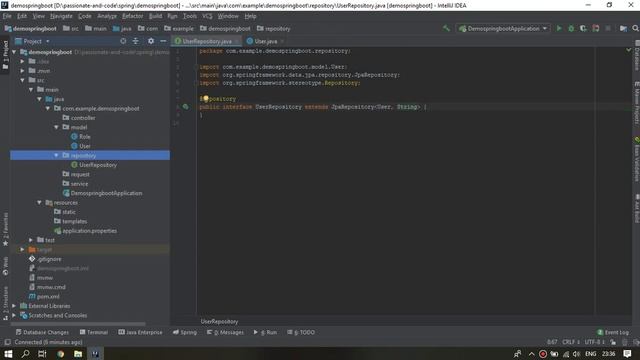The image size is (640, 360).
Task: Open Windows Start menu
Action: (x=8, y=354)
